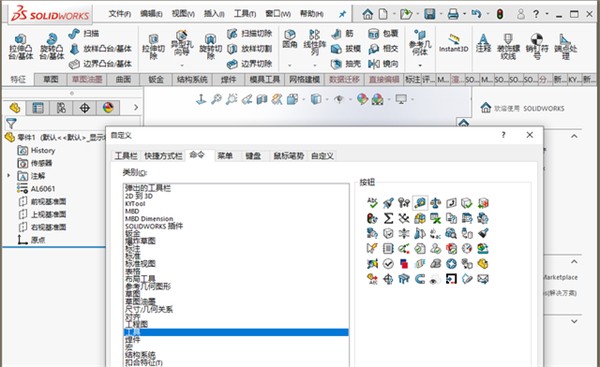Open the 线性阵列 pattern dropdown arrow
Image resolution: width=600 pixels, height=367 pixels.
(x=315, y=65)
